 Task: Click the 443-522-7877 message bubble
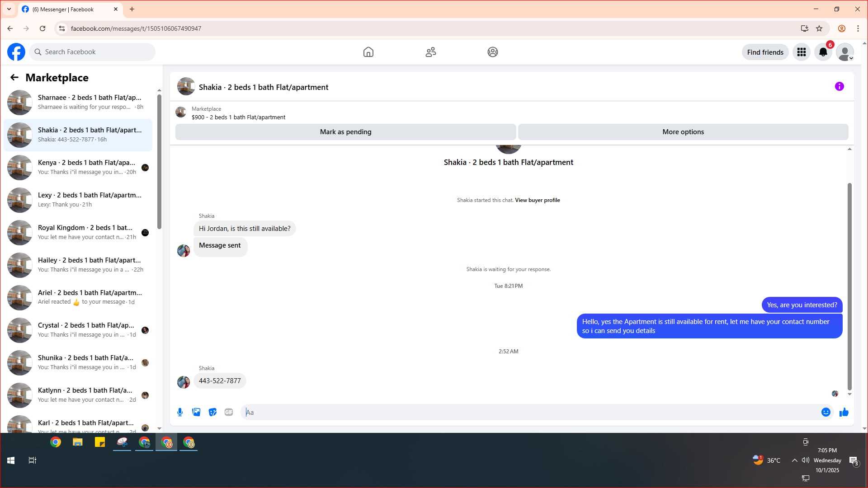point(220,381)
